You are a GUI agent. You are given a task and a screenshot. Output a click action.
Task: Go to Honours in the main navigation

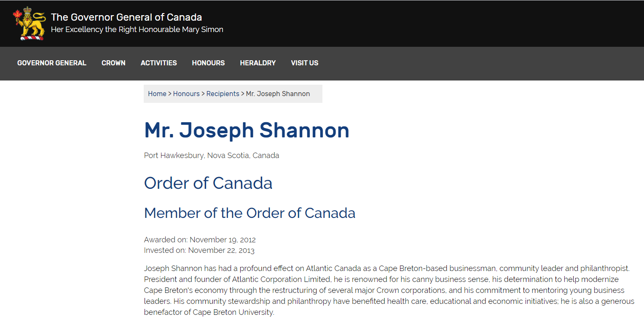tap(208, 63)
